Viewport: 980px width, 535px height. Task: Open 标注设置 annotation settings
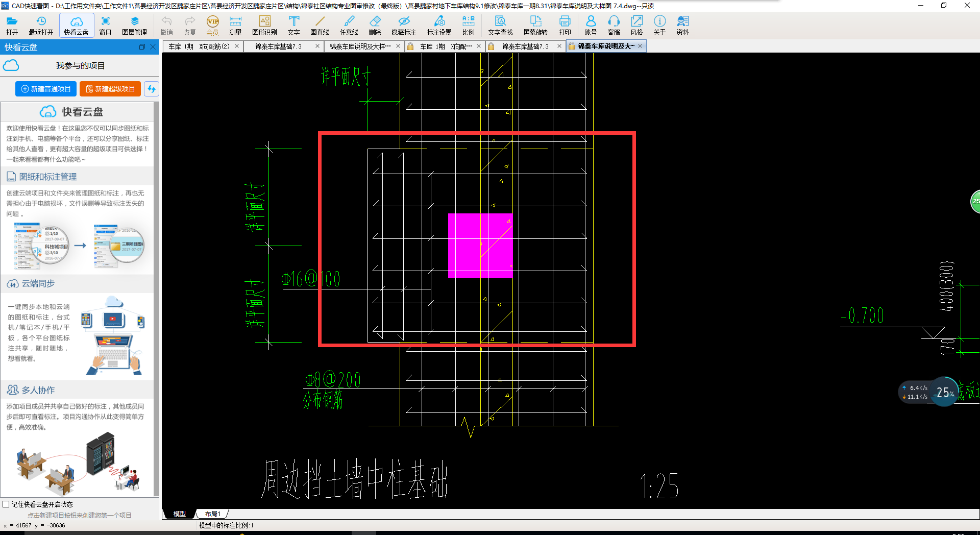click(439, 25)
